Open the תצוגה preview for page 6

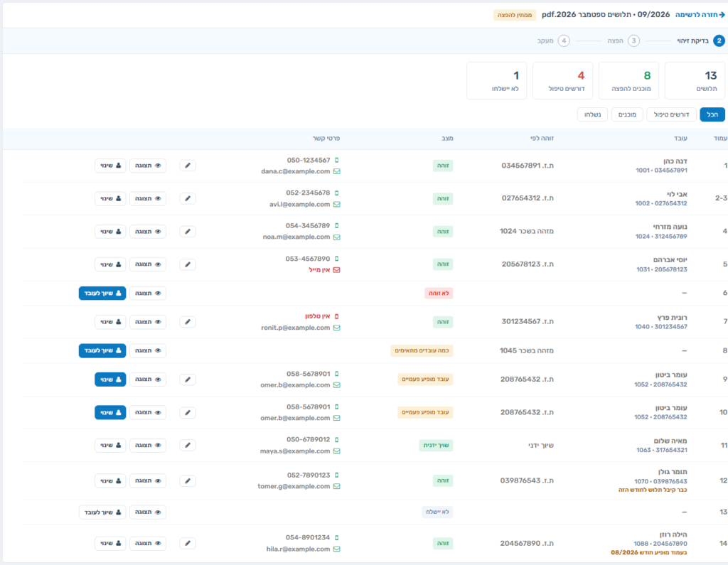(x=148, y=294)
